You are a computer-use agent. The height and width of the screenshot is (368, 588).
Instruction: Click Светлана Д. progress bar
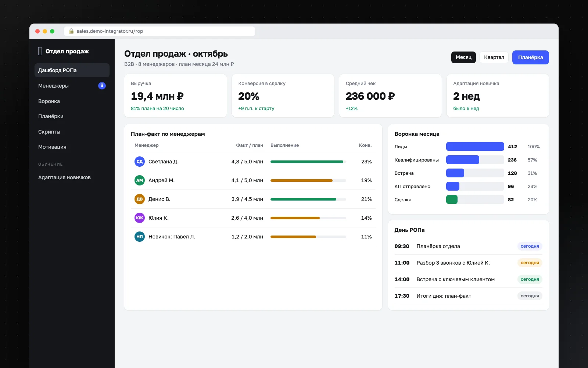308,162
